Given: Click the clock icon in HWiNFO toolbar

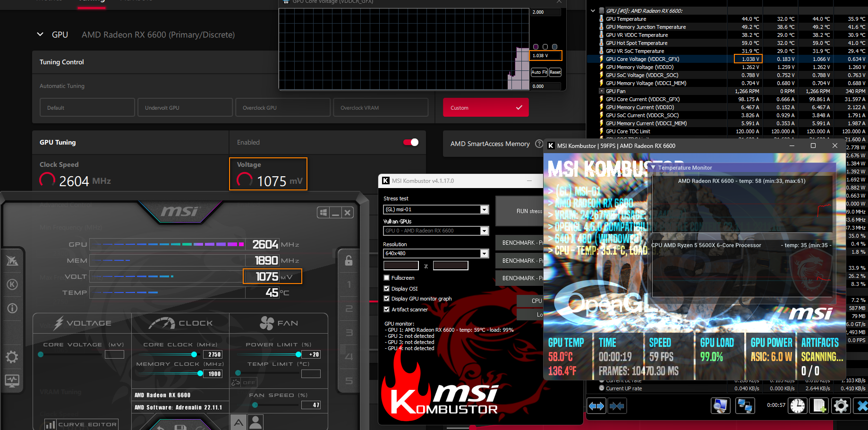Looking at the screenshot, I should click(x=798, y=406).
